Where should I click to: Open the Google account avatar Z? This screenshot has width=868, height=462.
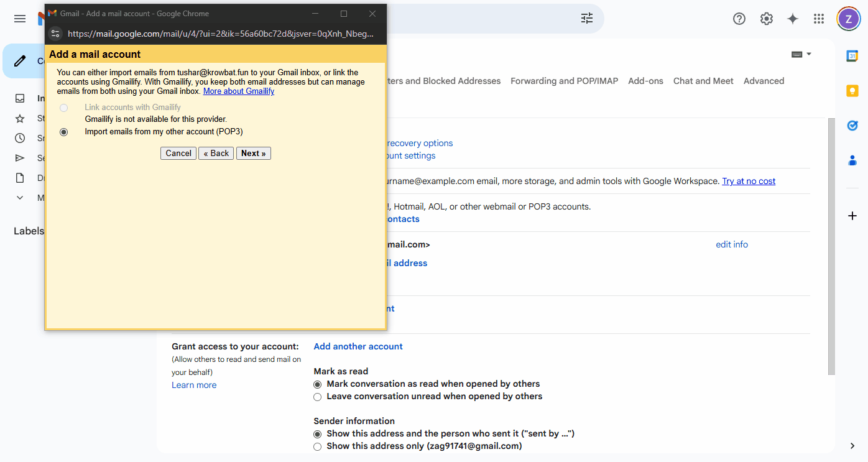tap(849, 19)
